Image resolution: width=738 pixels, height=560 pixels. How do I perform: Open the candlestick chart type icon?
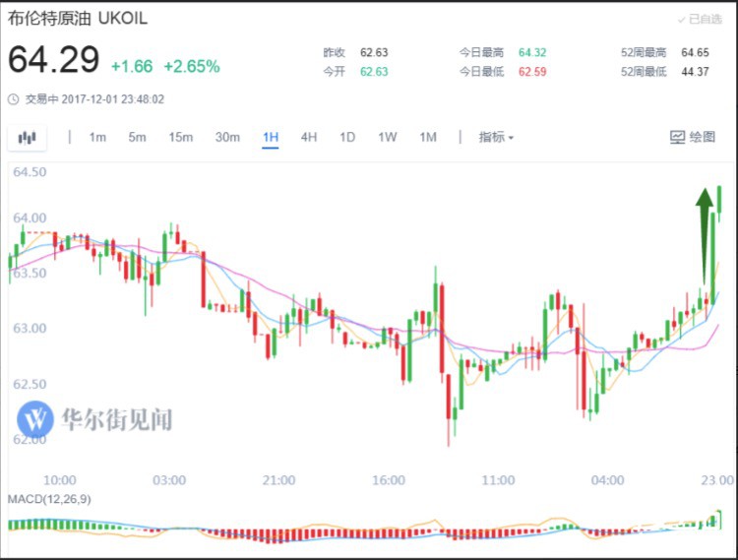pos(27,138)
